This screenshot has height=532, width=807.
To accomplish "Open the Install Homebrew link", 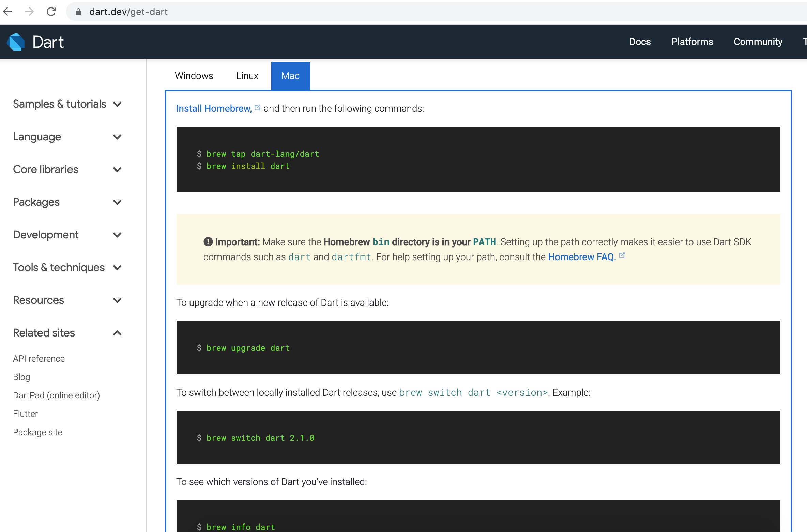I will pyautogui.click(x=214, y=108).
